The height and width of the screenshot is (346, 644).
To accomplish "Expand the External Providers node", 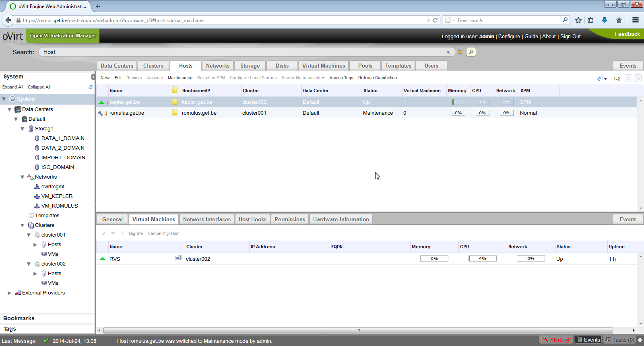I will [9, 293].
